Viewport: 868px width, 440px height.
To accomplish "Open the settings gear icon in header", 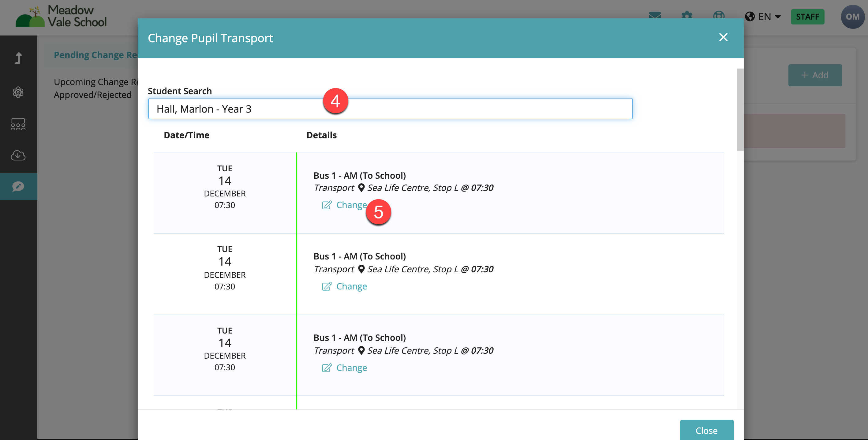I will coord(687,16).
